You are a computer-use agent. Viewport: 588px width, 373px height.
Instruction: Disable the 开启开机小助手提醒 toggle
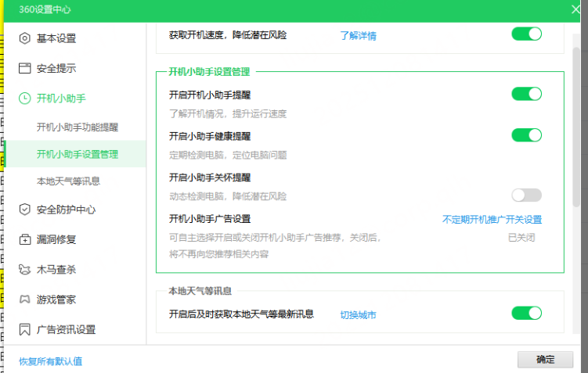[526, 94]
